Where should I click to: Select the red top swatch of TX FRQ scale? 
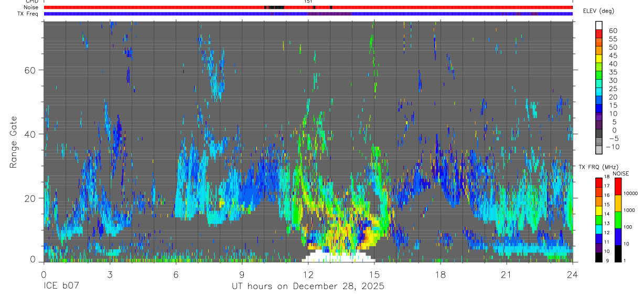click(599, 182)
